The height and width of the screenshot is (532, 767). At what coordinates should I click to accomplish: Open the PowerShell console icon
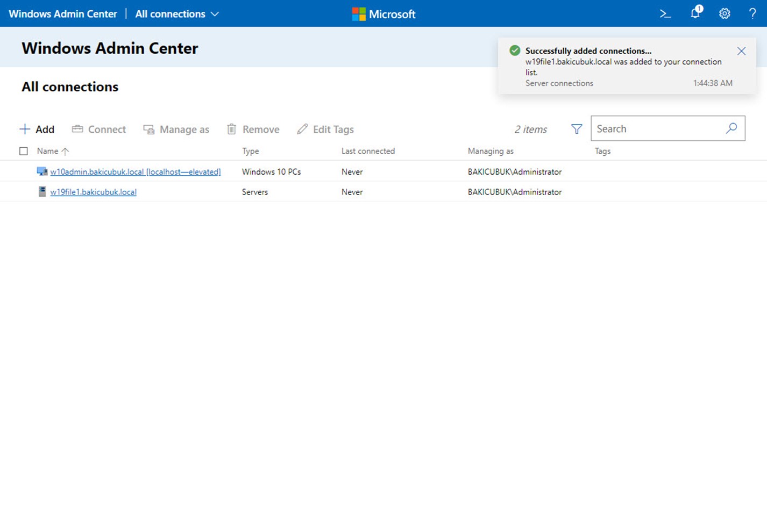[x=665, y=14]
